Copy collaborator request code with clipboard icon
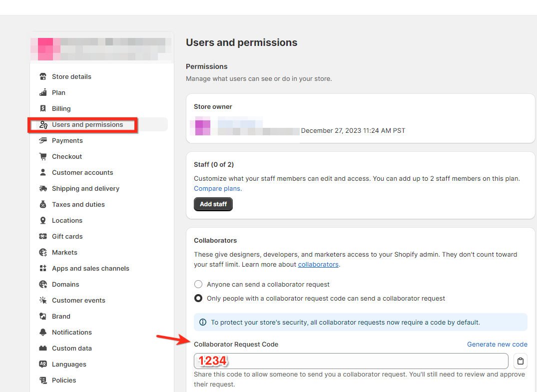This screenshot has width=537, height=392. [x=520, y=361]
